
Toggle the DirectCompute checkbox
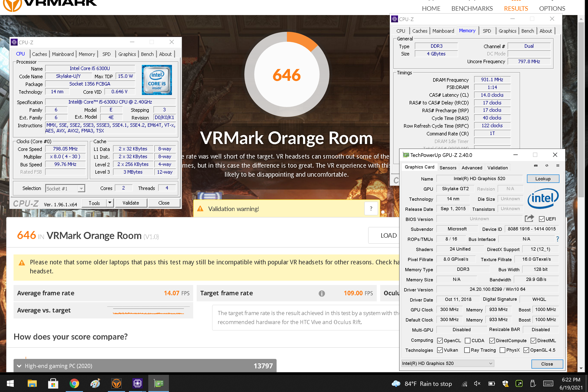pos(492,341)
